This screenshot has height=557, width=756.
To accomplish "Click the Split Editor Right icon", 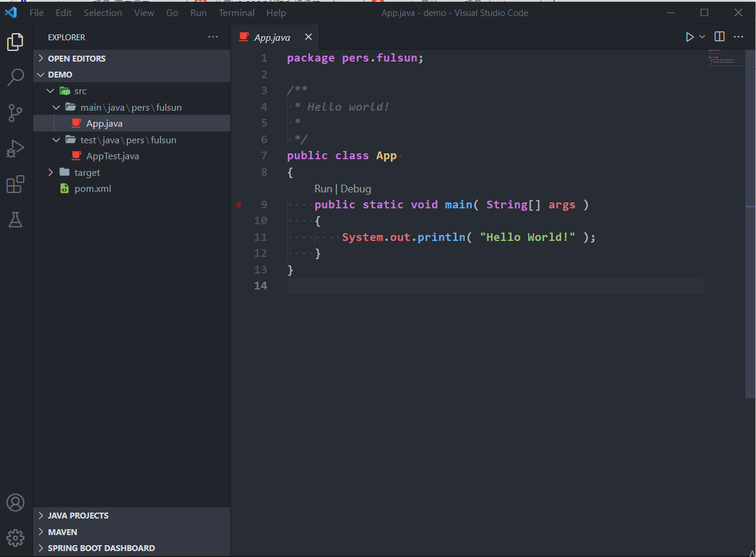I will coord(719,37).
